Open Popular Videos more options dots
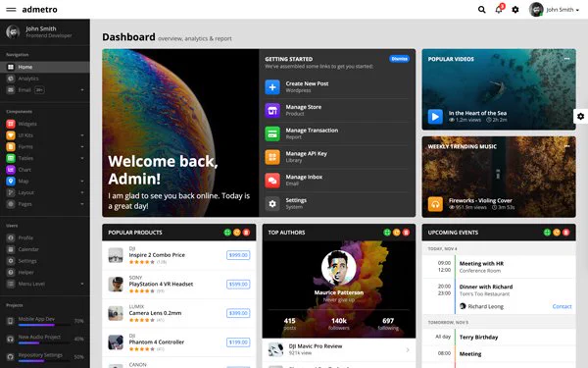Screen dimensions: 588x368 (x=567, y=59)
